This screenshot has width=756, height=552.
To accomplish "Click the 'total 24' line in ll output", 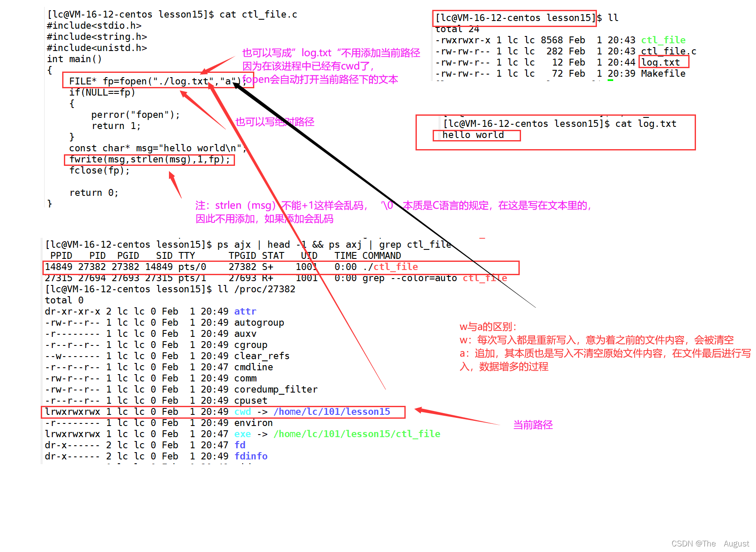I will tap(457, 29).
